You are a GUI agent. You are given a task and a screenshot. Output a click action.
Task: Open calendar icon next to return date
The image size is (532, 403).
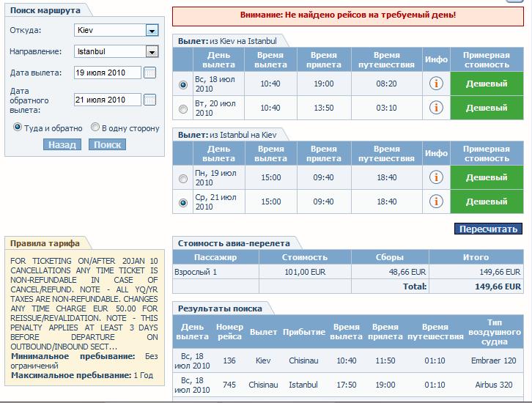click(x=150, y=100)
